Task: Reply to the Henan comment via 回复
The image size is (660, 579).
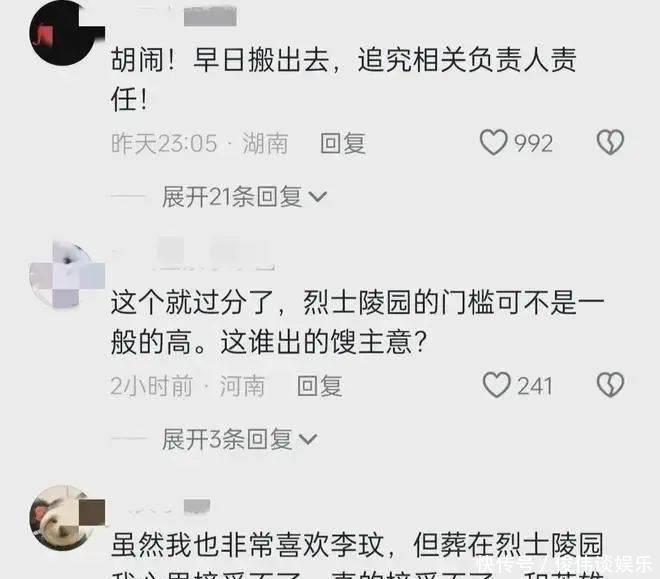Action: [x=319, y=386]
